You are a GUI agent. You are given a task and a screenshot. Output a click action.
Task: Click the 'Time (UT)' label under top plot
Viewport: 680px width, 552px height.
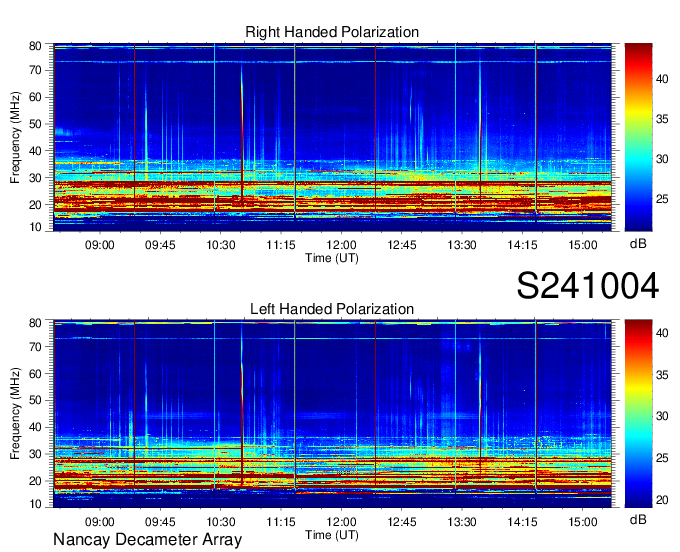tap(332, 258)
